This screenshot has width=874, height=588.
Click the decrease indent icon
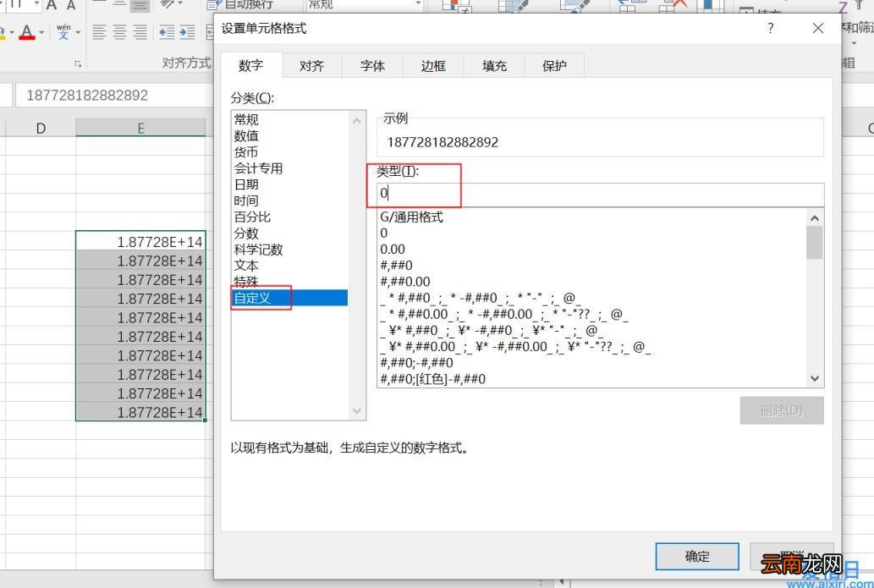(166, 32)
